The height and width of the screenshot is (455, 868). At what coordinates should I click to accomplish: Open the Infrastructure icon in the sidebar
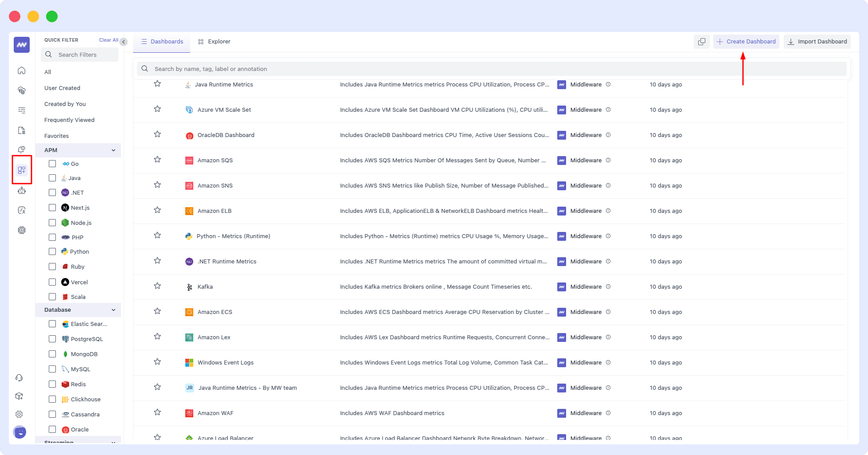21,90
